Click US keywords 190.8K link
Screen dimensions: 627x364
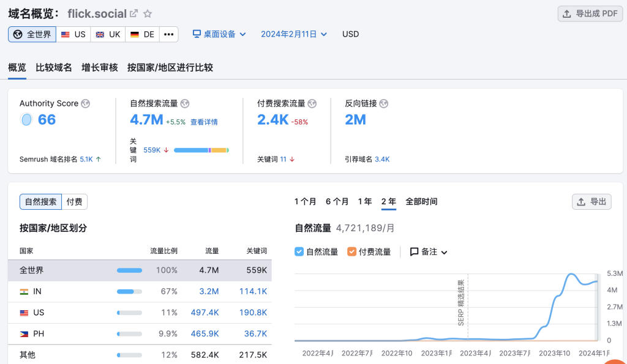click(x=253, y=313)
